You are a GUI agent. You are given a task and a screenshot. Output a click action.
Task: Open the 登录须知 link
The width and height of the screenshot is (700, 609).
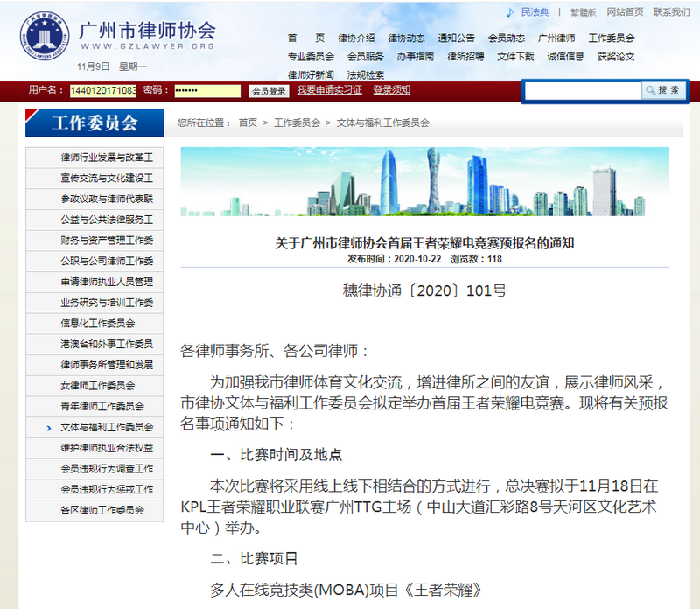tap(391, 90)
